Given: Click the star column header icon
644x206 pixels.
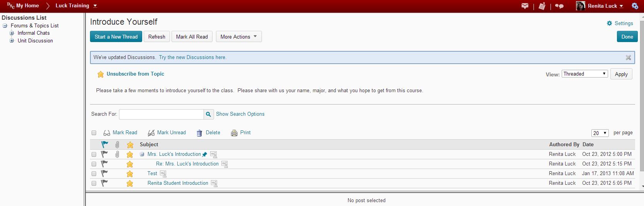Looking at the screenshot, I should pos(130,145).
